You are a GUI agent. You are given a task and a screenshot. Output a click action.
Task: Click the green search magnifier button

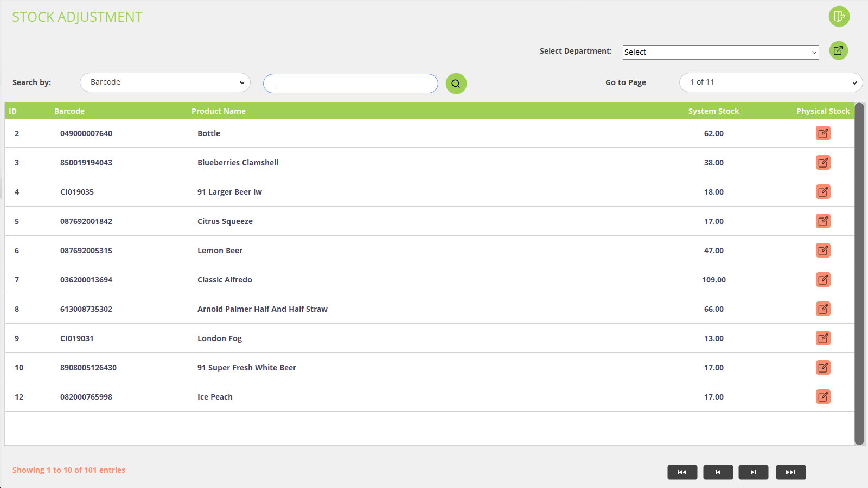456,84
